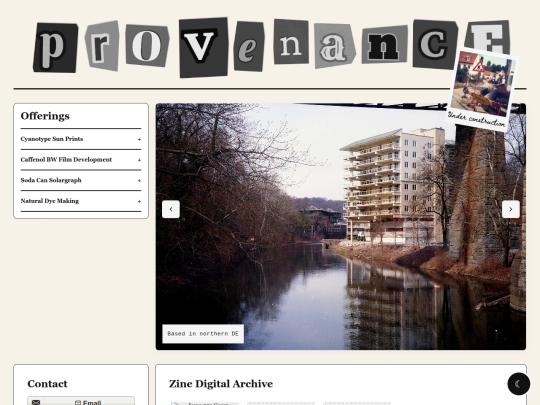Image resolution: width=540 pixels, height=405 pixels.
Task: Click the letter O tile in the title
Action: click(x=147, y=45)
